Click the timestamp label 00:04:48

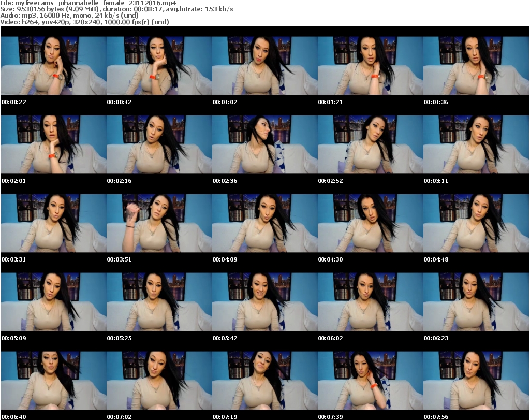436,259
